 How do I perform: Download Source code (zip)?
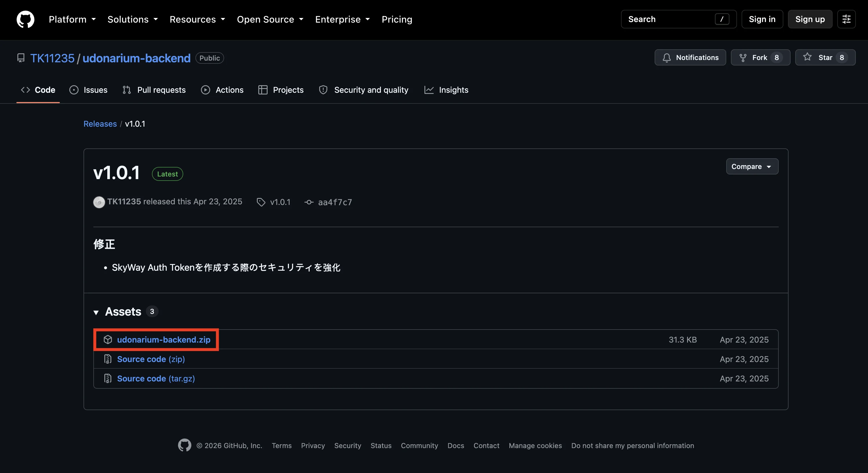pyautogui.click(x=151, y=359)
